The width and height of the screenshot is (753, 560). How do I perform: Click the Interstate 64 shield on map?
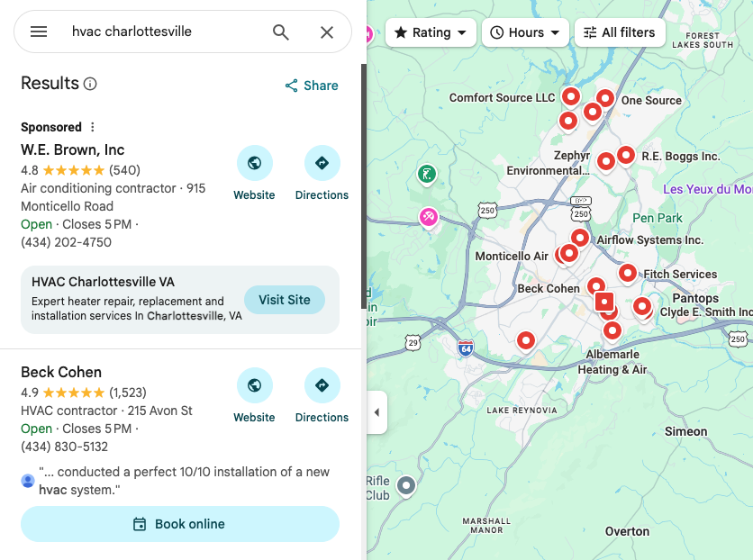pyautogui.click(x=466, y=348)
